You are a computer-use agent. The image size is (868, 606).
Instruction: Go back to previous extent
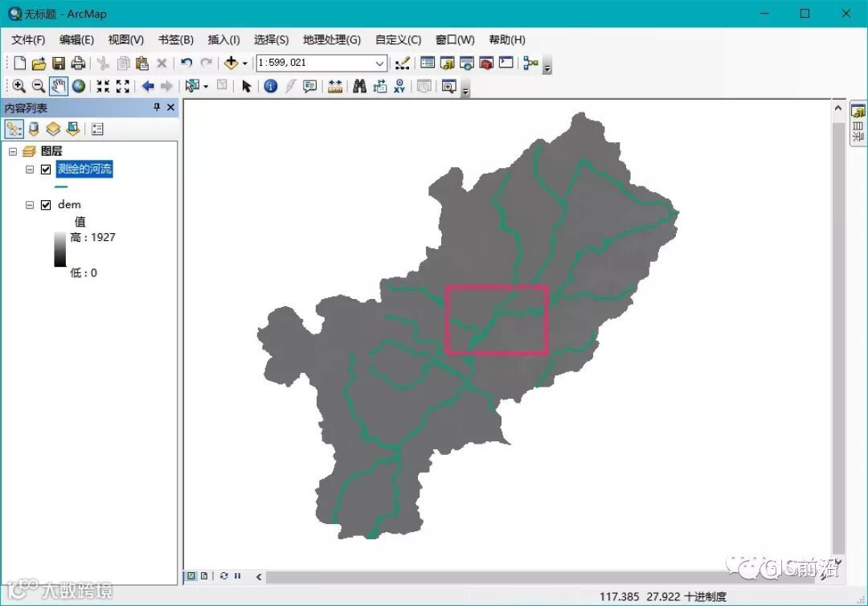pyautogui.click(x=148, y=86)
